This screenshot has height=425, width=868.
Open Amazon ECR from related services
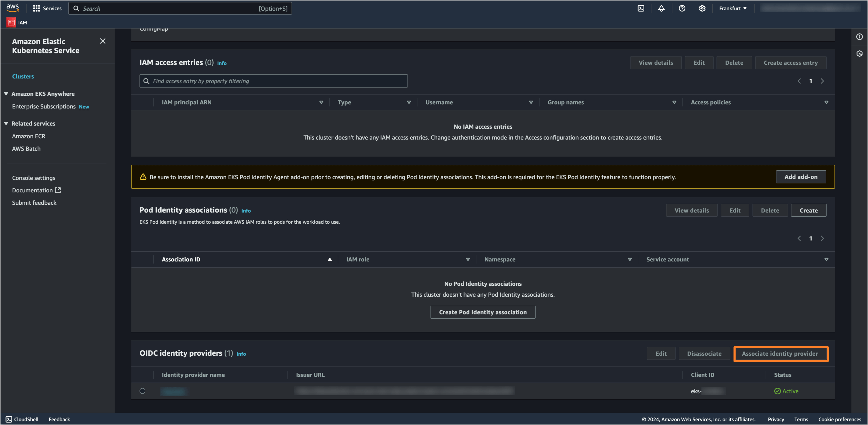[x=29, y=136]
